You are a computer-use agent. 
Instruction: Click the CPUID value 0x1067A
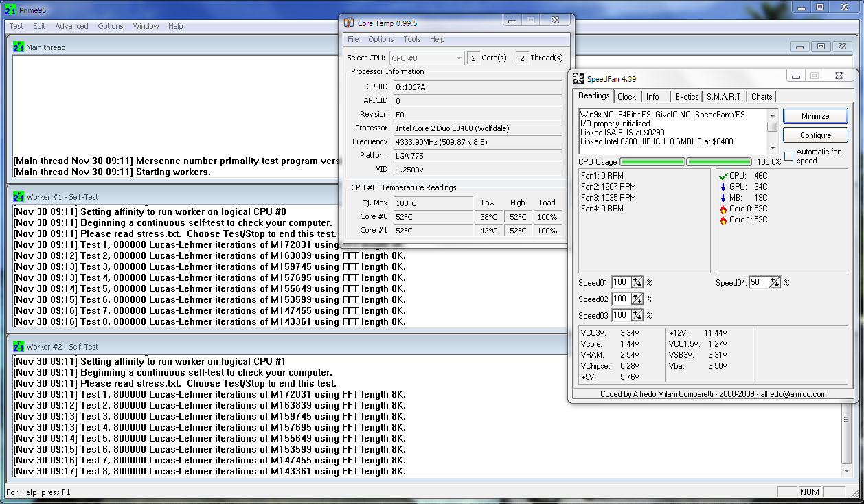pos(478,87)
